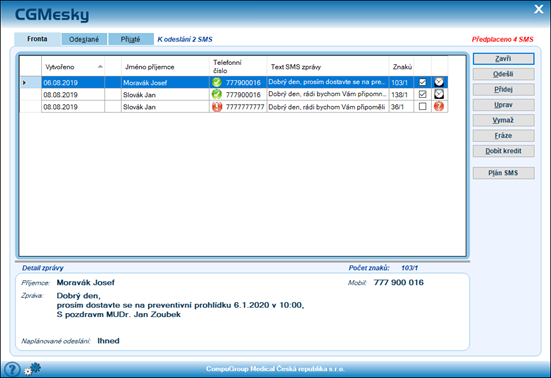Check the send checkbox in the 36/1 row

pos(422,106)
